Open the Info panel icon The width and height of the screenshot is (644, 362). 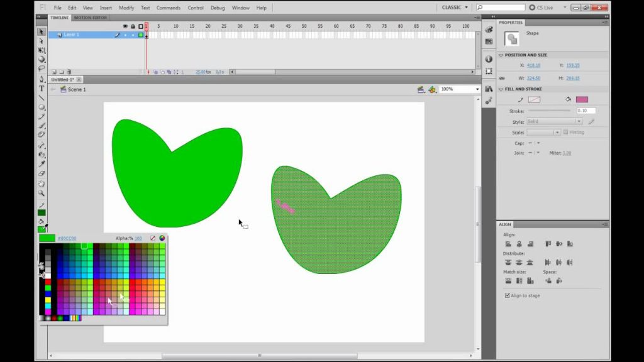click(x=489, y=59)
